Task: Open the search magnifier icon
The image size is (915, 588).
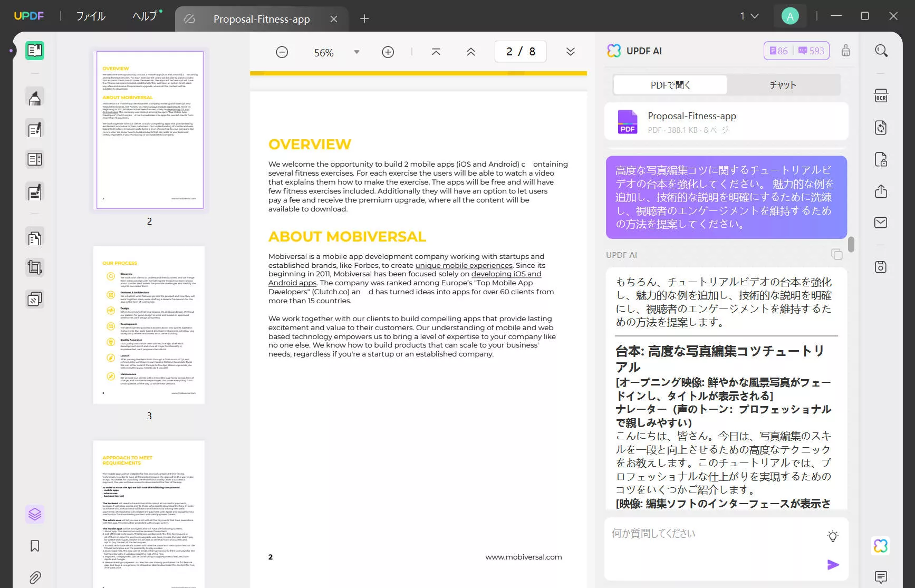Action: (x=881, y=51)
